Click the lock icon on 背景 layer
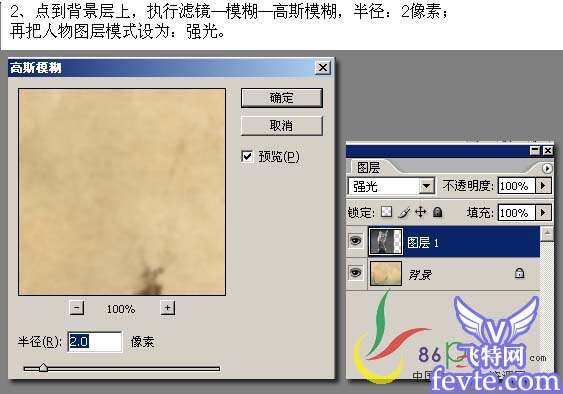Viewport: 563px width, 394px height. (519, 273)
